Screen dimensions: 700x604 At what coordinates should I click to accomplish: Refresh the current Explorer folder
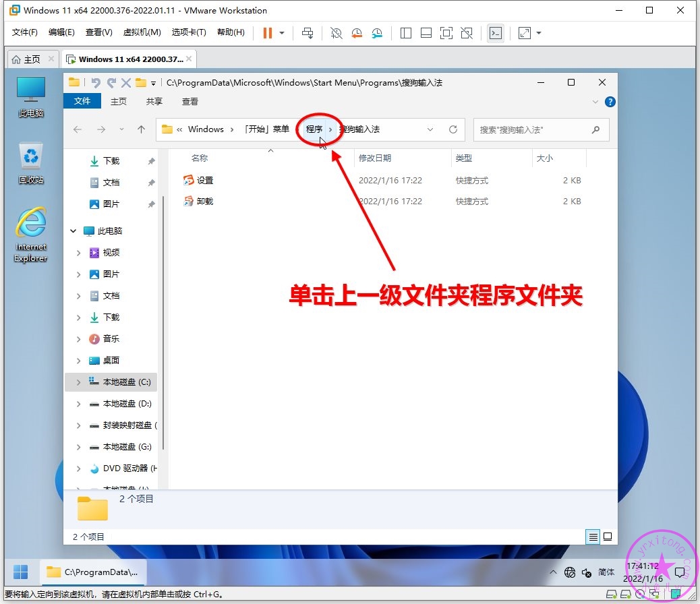pos(453,129)
